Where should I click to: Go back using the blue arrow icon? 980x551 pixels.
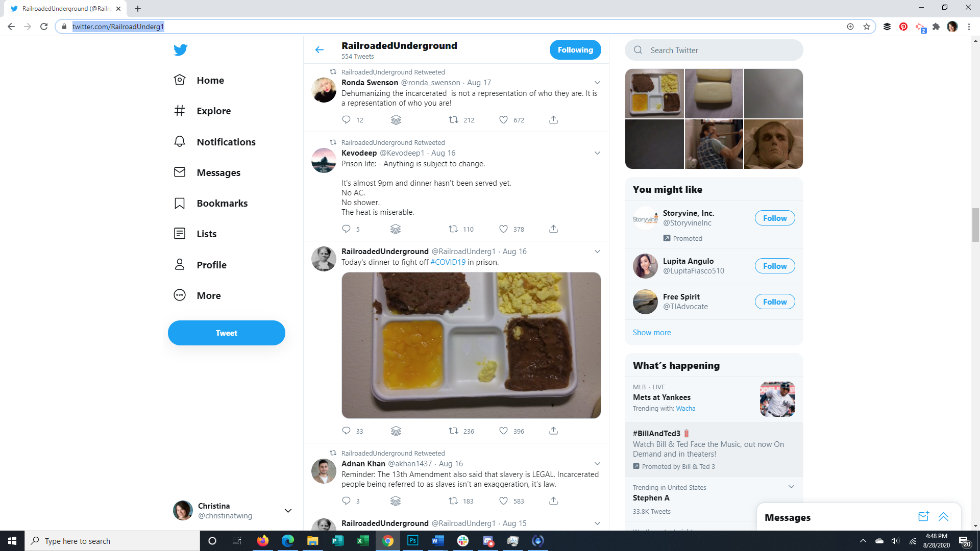pos(320,49)
